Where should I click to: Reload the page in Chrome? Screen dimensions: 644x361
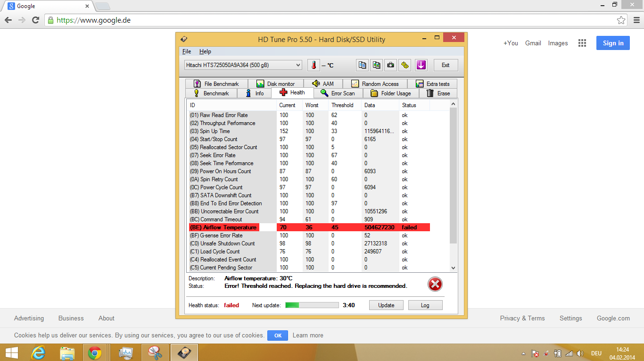[35, 20]
